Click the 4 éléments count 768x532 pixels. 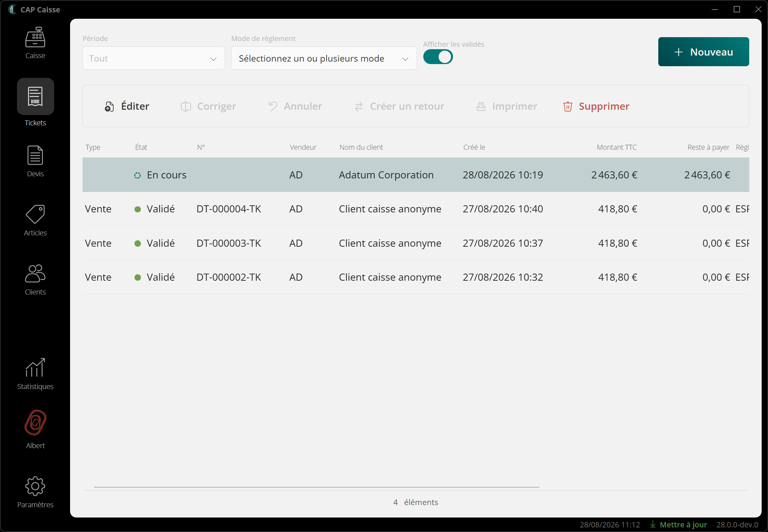(415, 502)
